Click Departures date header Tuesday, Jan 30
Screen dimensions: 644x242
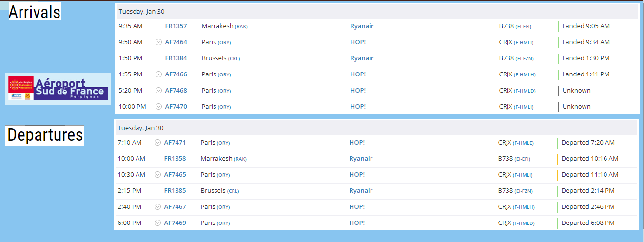[x=141, y=128]
